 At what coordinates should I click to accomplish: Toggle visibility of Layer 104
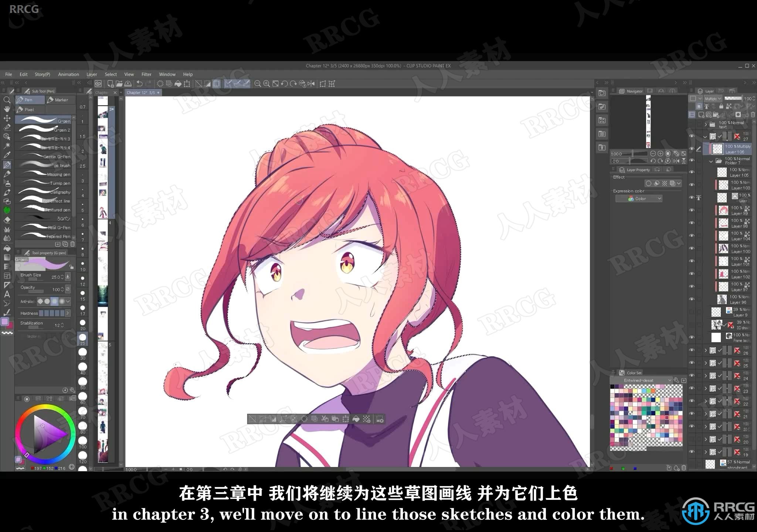pos(692,236)
